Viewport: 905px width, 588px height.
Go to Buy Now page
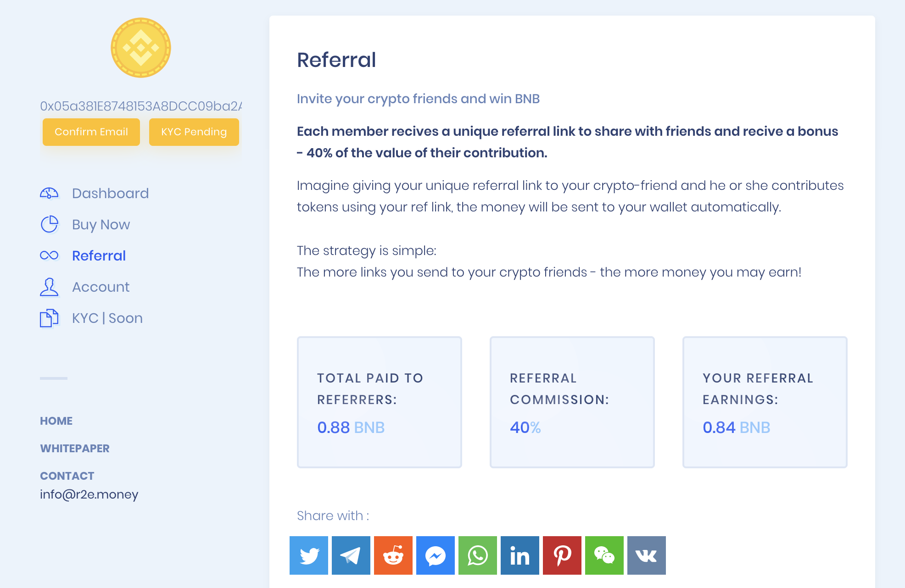click(101, 225)
